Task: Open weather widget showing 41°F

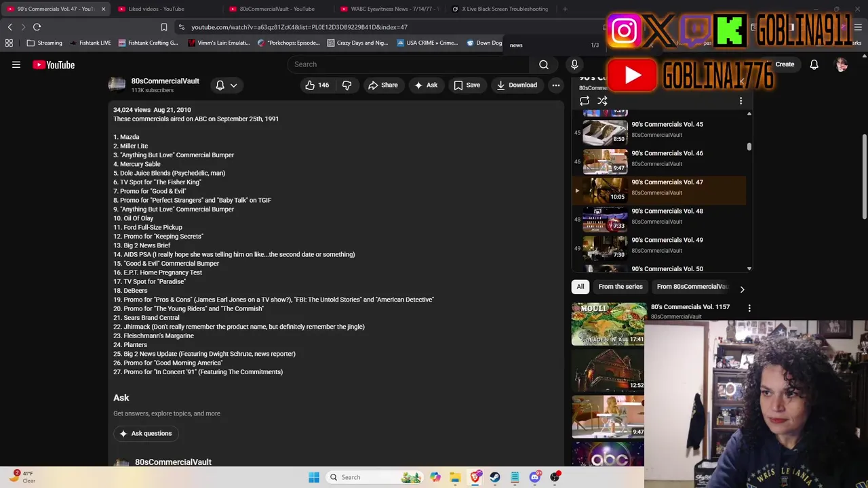Action: click(22, 477)
